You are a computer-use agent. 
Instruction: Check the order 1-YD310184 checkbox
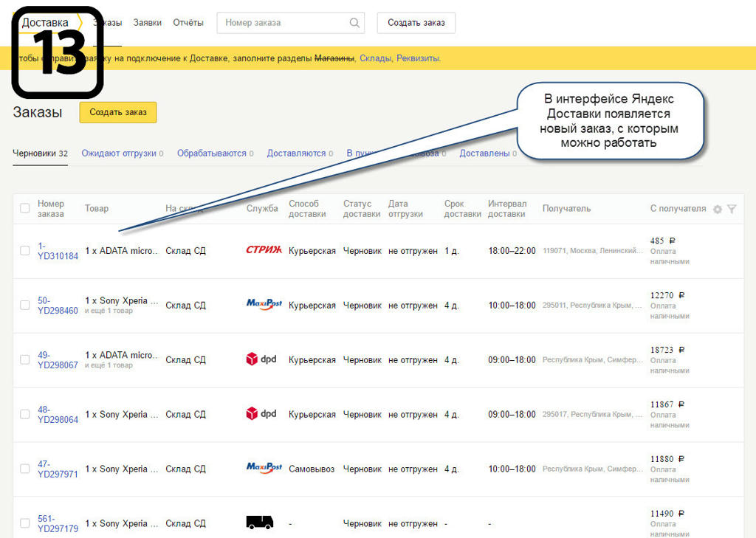24,251
